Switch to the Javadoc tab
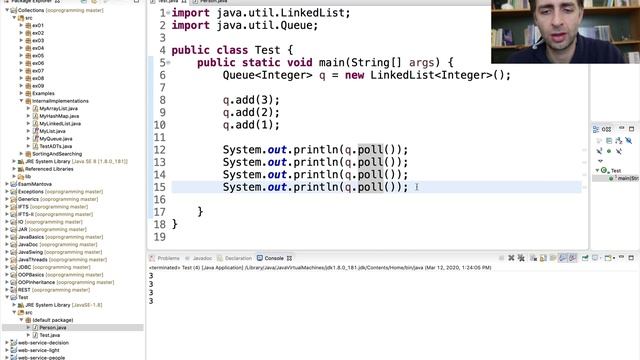 199,258
